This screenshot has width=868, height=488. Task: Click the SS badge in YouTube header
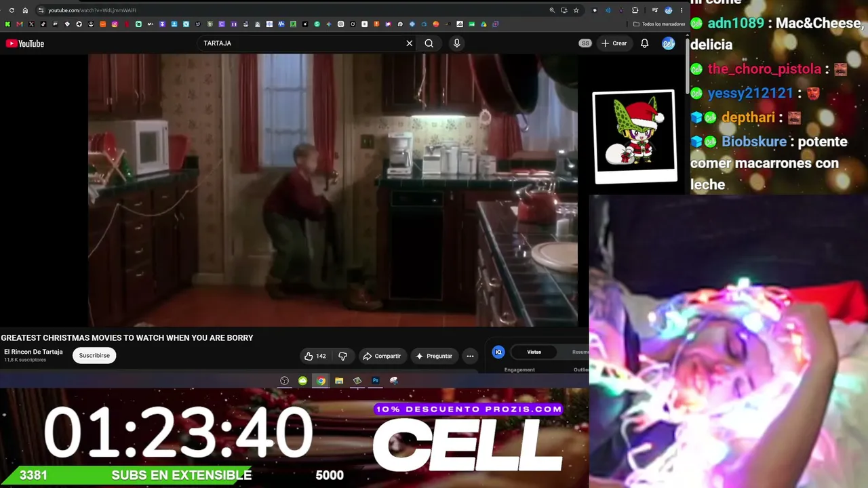585,43
